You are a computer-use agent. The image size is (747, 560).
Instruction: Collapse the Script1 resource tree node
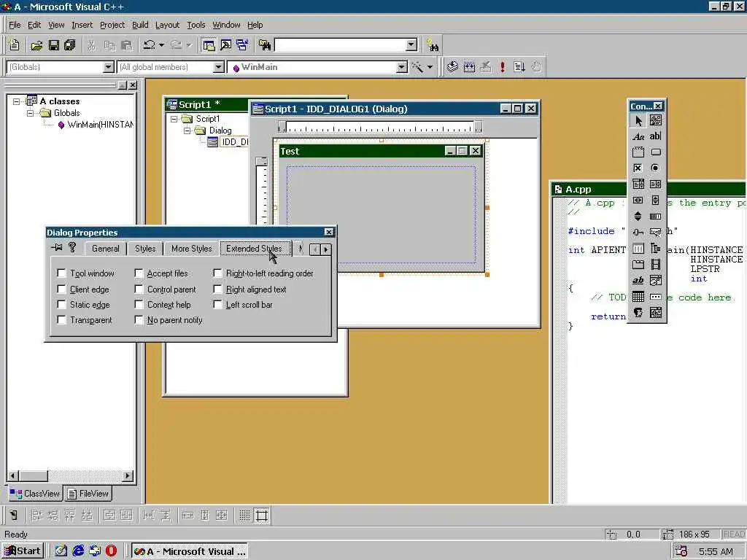pos(174,119)
